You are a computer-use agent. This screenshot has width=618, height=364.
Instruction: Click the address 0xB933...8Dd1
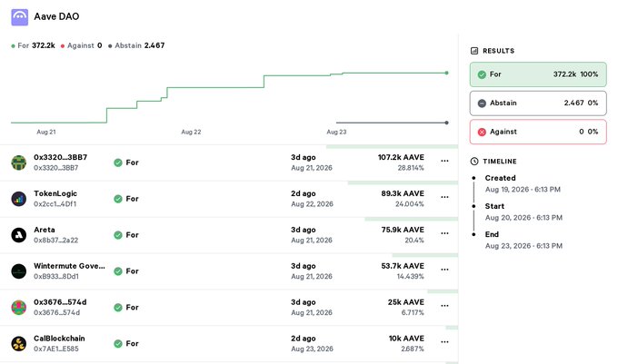click(56, 276)
